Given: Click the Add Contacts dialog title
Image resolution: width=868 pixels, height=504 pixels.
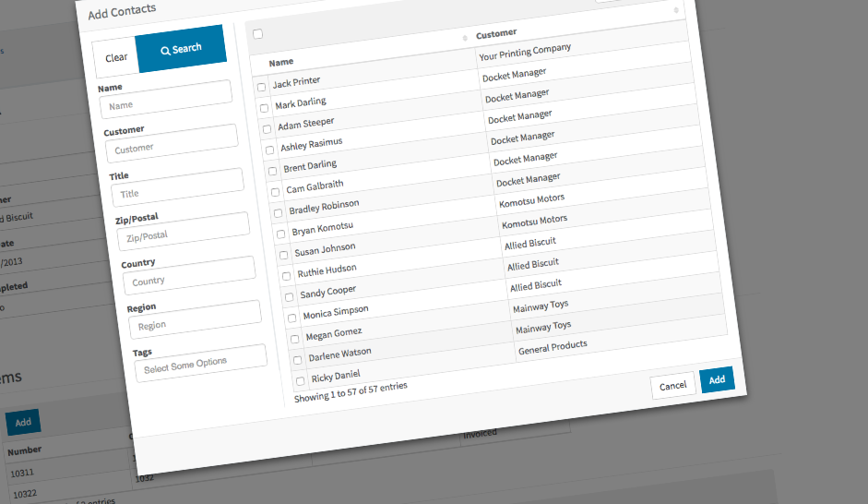Looking at the screenshot, I should pyautogui.click(x=122, y=11).
